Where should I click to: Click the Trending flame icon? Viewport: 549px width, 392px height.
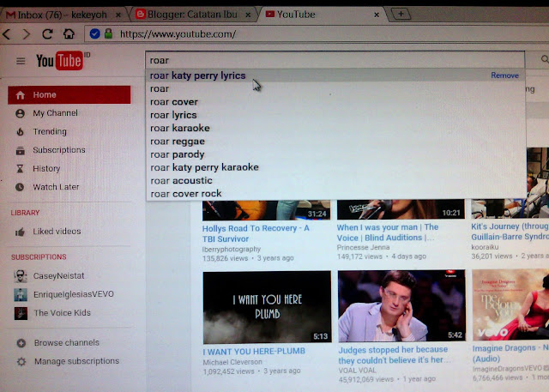(x=20, y=132)
